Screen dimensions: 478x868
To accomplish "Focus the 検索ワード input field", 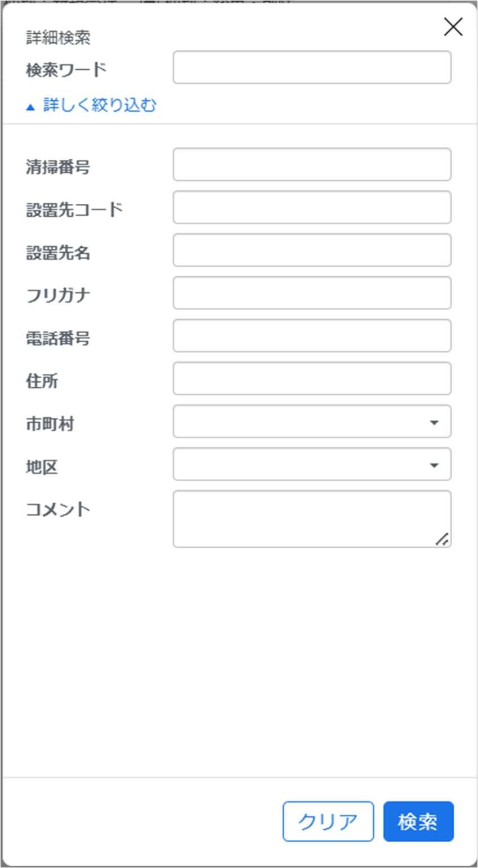I will [x=312, y=68].
